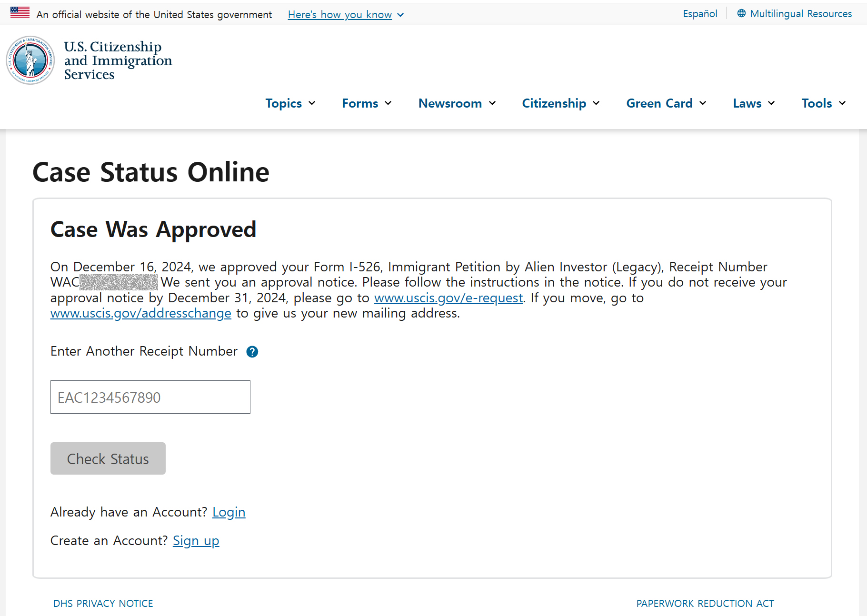This screenshot has width=867, height=616.
Task: Open the Laws navigation menu
Action: 754,103
